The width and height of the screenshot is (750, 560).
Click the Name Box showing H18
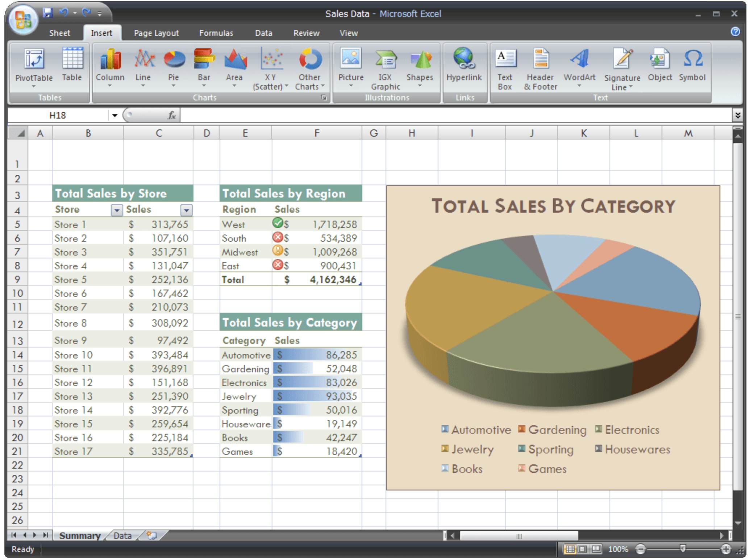point(58,116)
